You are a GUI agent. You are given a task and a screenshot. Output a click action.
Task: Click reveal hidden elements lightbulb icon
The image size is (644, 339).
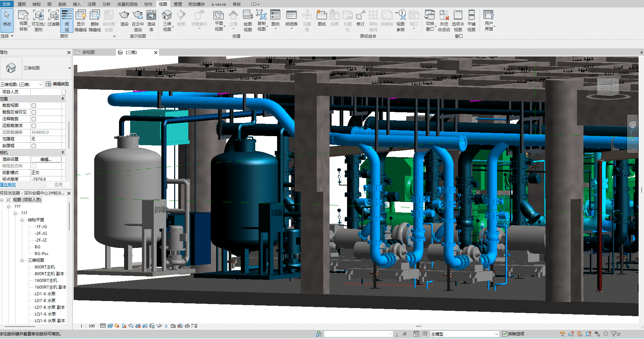(x=166, y=326)
